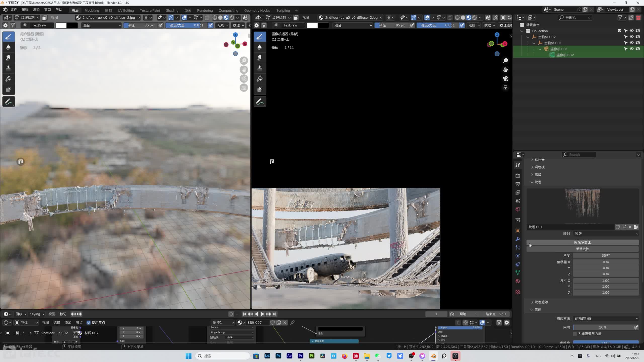Switch to the Shading workspace tab
This screenshot has width=644, height=362.
pyautogui.click(x=172, y=10)
